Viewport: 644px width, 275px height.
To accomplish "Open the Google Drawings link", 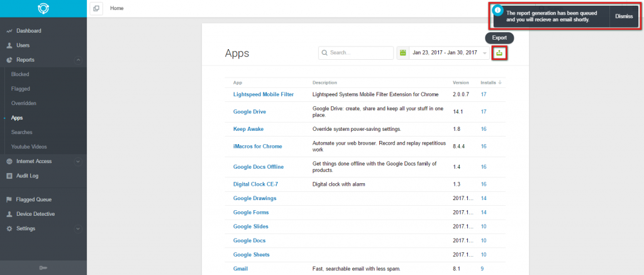I will 255,198.
